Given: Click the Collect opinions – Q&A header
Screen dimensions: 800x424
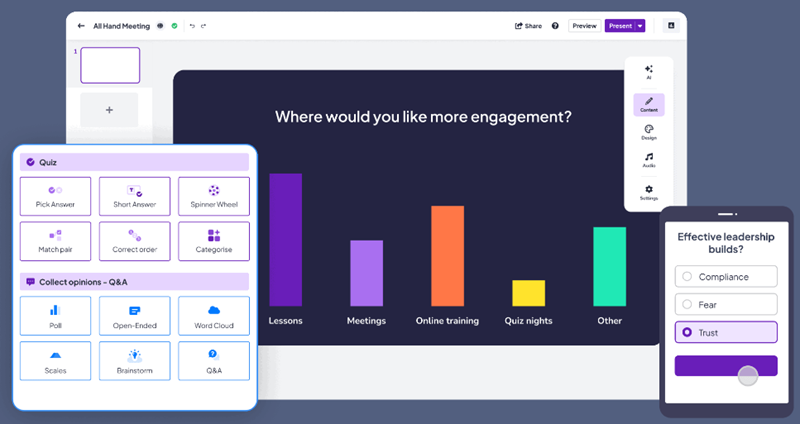Looking at the screenshot, I should click(134, 282).
